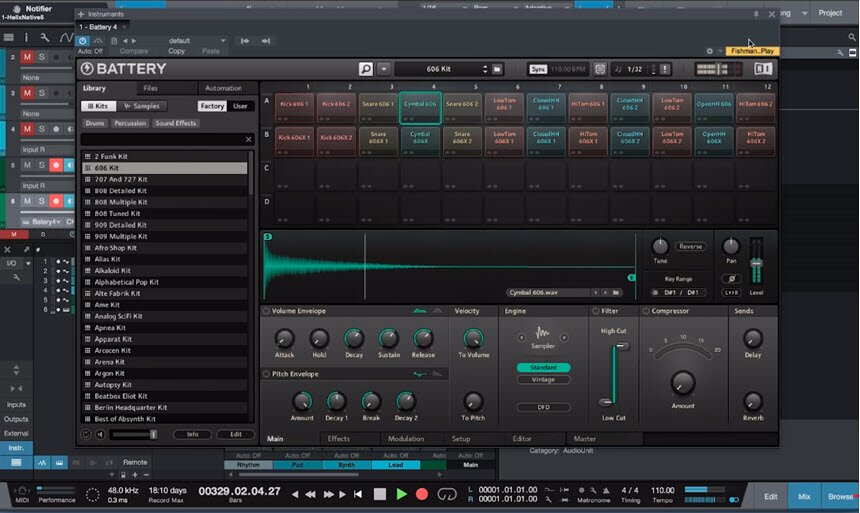Toggle the Reverse sample button
The width and height of the screenshot is (860, 513).
point(690,246)
